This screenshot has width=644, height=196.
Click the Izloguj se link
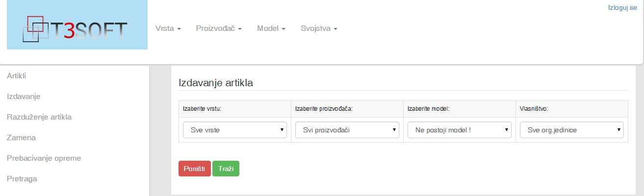tap(622, 8)
